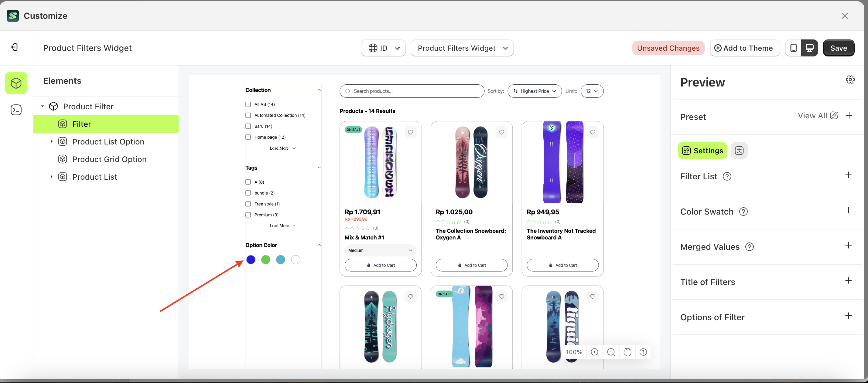The width and height of the screenshot is (868, 383).
Task: Switch to mobile preview device icon
Action: [793, 48]
